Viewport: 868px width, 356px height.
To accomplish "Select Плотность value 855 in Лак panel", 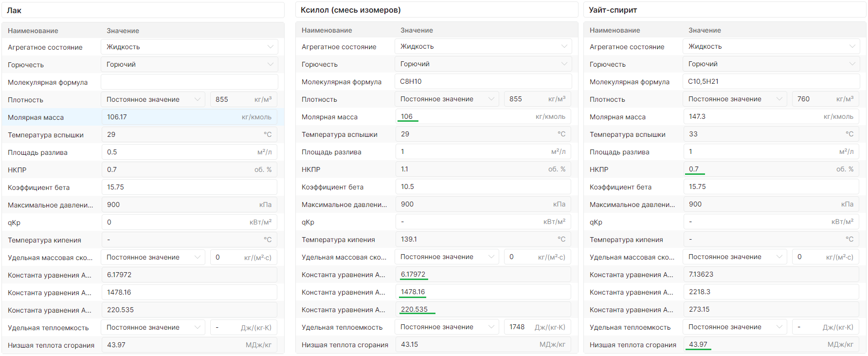I will pyautogui.click(x=244, y=99).
